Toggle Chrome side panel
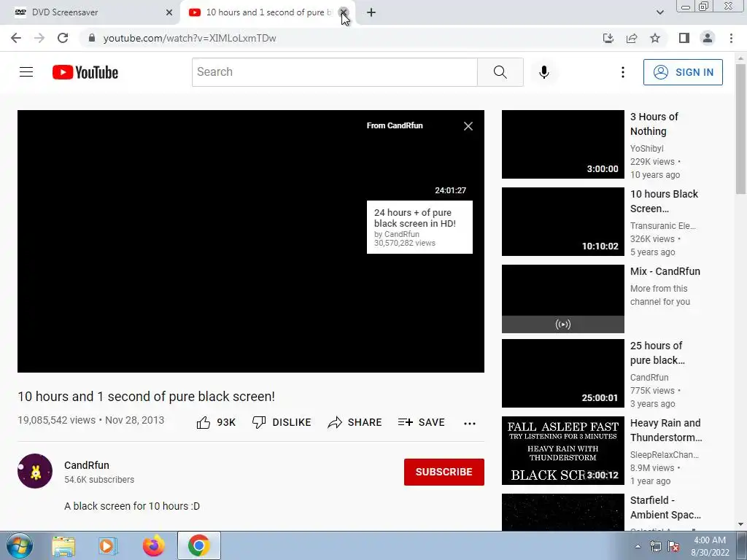This screenshot has width=747, height=560. pyautogui.click(x=684, y=38)
